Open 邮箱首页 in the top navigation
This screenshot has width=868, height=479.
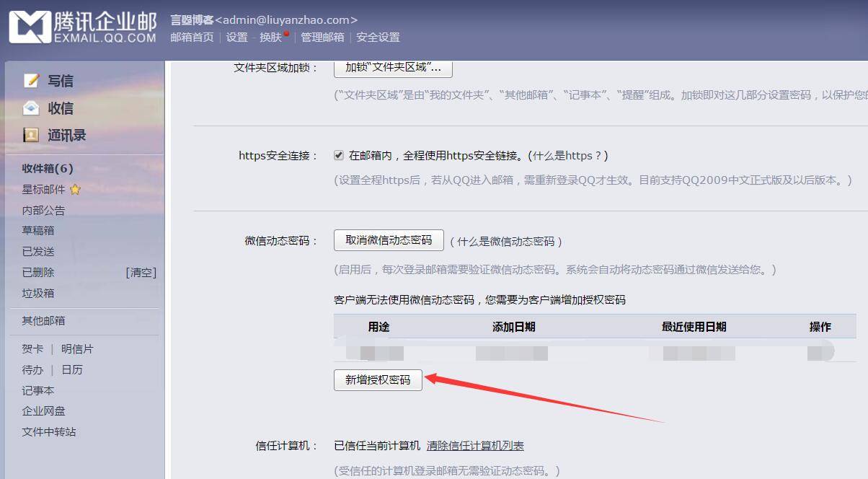tap(192, 37)
